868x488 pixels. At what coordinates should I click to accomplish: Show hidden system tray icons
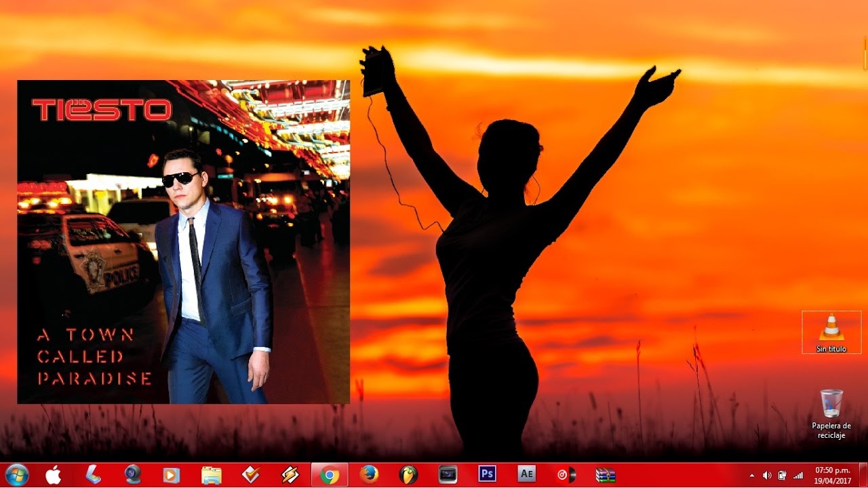pyautogui.click(x=751, y=475)
